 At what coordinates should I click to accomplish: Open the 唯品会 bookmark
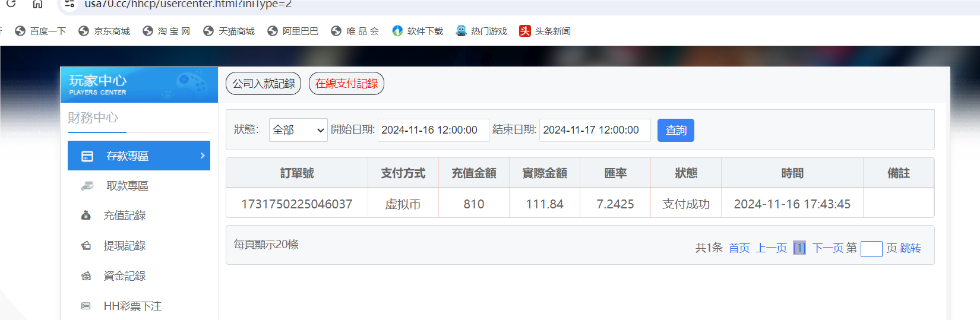pyautogui.click(x=355, y=31)
